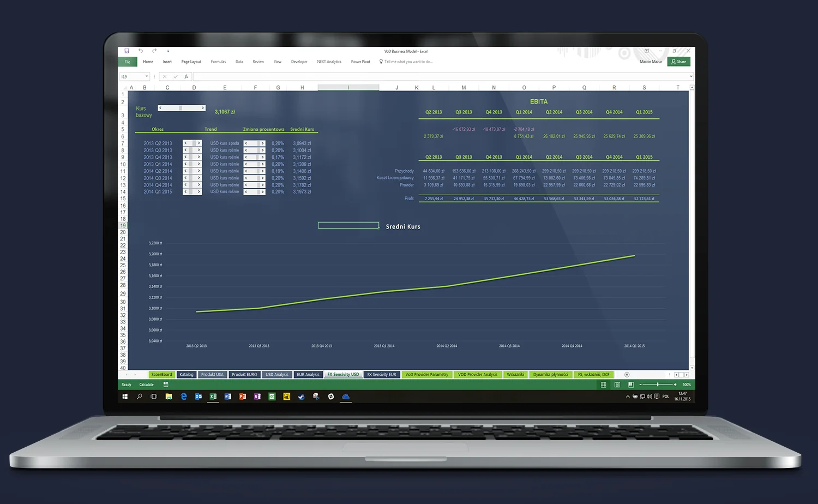
Task: Save the workbook using the Save icon
Action: 127,51
